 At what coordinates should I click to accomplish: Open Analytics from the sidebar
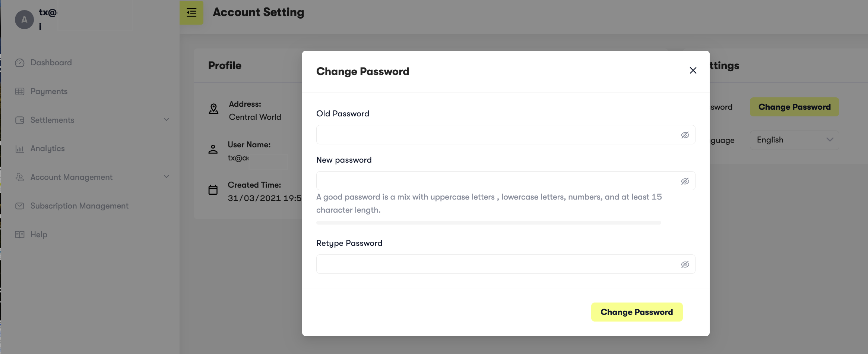point(48,148)
